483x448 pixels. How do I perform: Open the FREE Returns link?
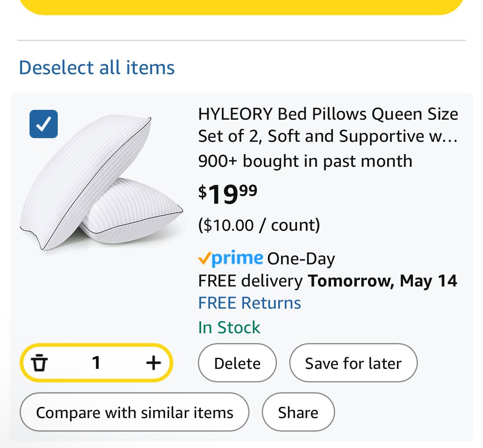tap(249, 303)
